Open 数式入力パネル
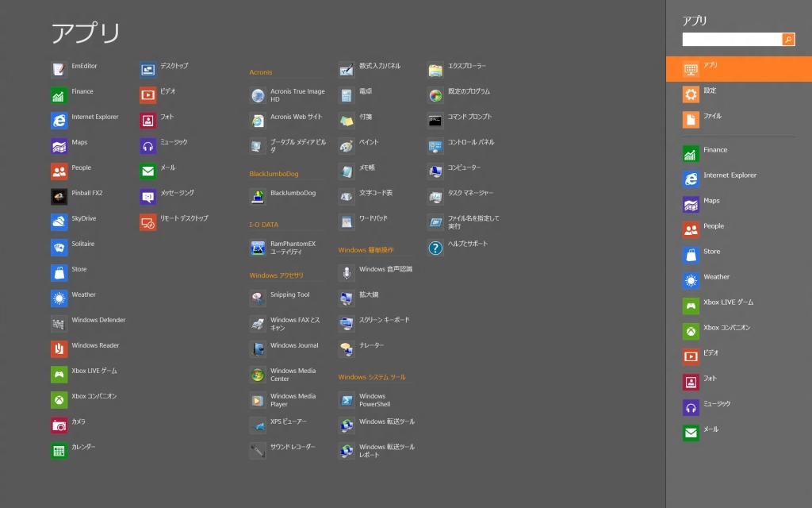 point(347,70)
